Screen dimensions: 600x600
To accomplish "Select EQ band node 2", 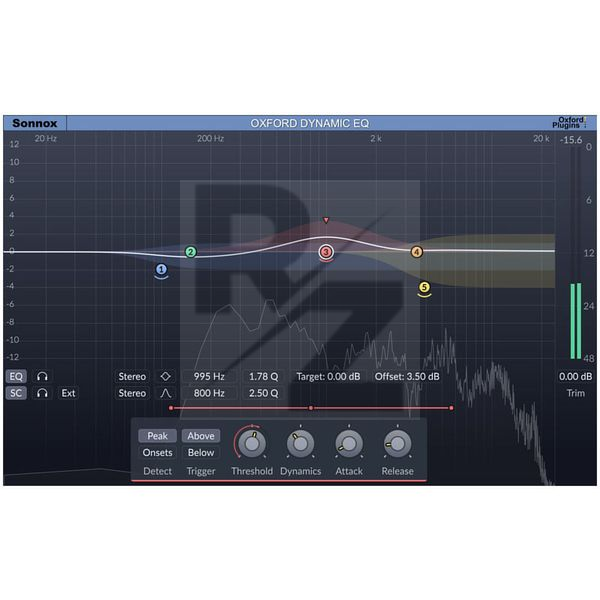I will [x=191, y=252].
